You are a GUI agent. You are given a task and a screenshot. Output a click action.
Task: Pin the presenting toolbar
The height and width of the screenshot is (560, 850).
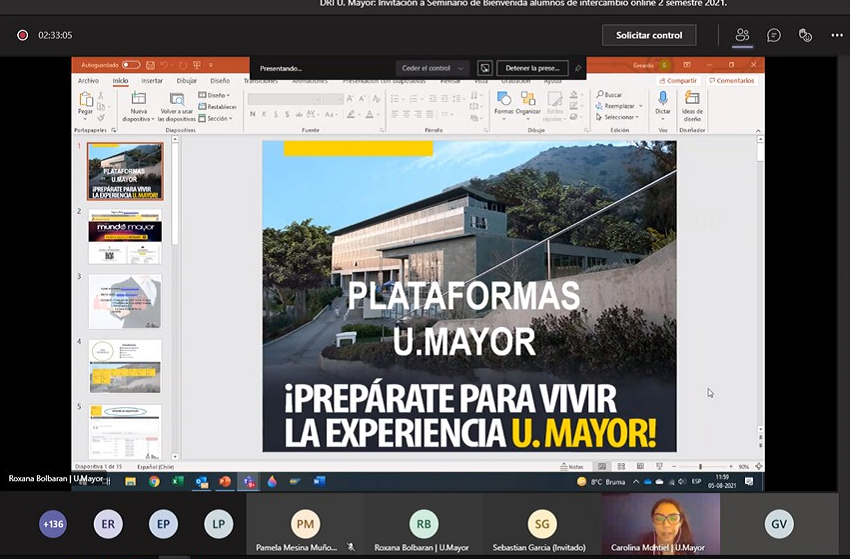point(578,68)
